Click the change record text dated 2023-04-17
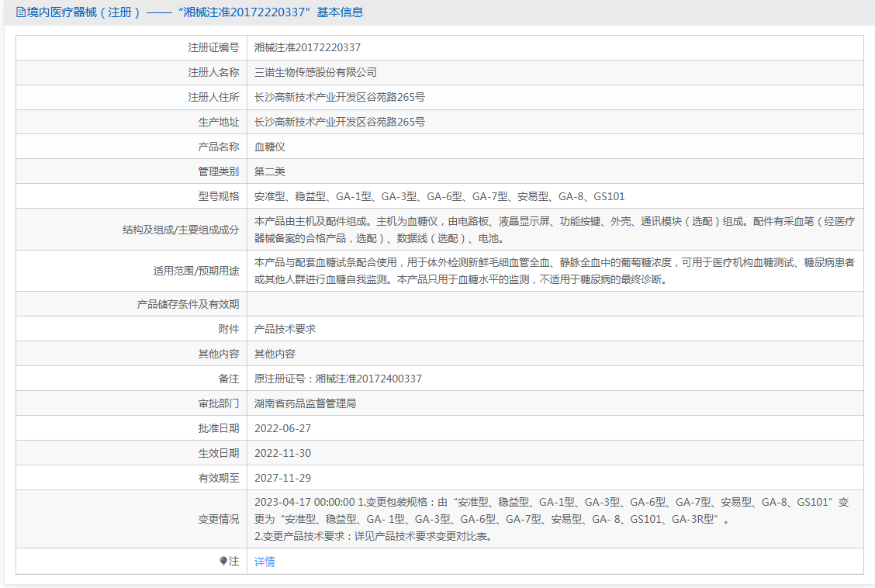Image resolution: width=875 pixels, height=588 pixels. click(552, 520)
